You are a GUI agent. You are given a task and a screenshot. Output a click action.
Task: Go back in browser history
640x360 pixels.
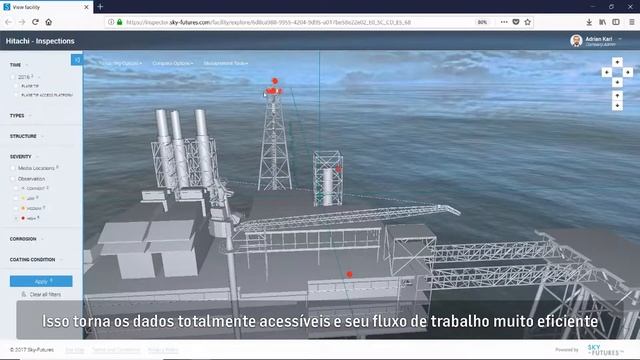tap(9, 22)
